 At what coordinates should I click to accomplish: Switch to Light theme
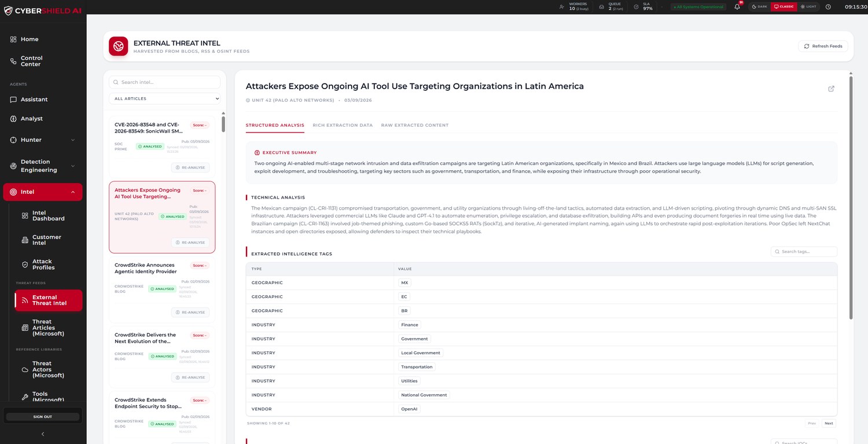pos(808,7)
